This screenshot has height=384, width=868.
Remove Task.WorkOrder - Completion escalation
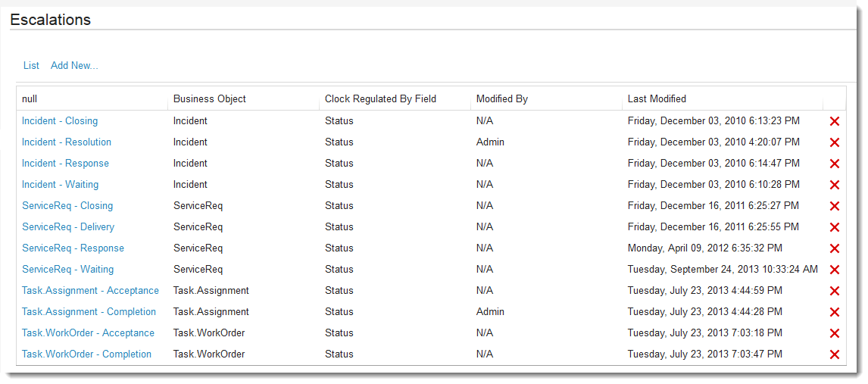pos(835,354)
